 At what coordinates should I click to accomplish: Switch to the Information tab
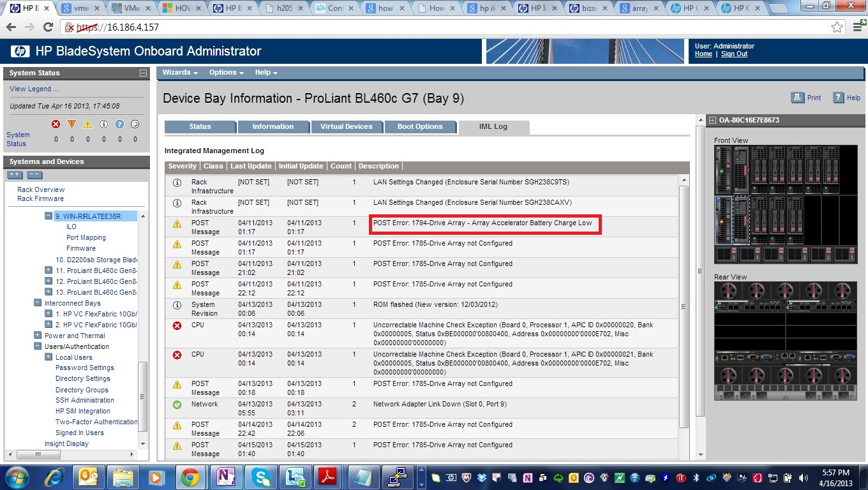click(273, 126)
